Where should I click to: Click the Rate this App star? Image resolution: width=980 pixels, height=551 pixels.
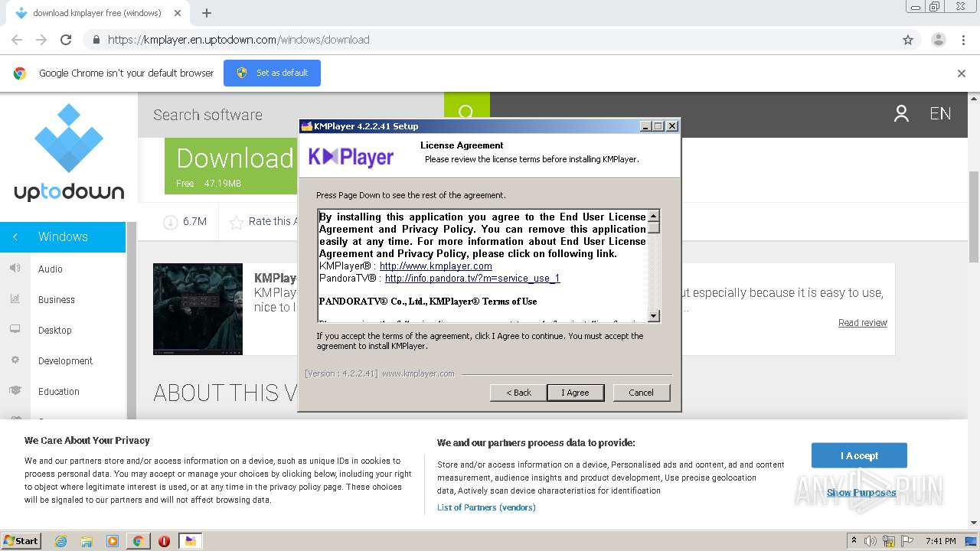pyautogui.click(x=237, y=222)
